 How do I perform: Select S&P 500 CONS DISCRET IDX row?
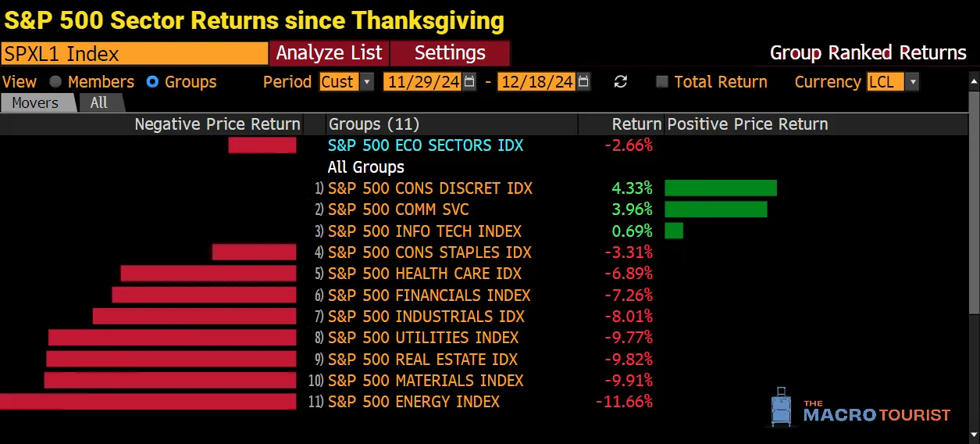coord(430,188)
